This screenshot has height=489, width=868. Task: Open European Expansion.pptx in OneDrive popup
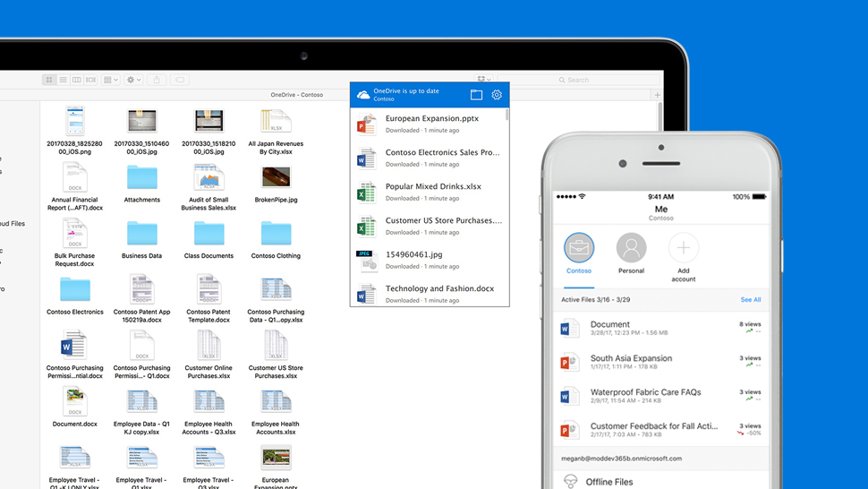click(x=429, y=124)
